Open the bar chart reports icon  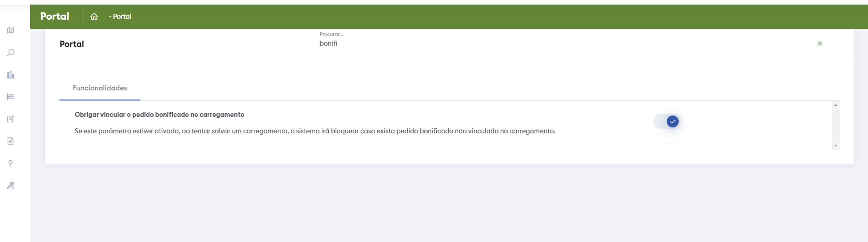11,74
